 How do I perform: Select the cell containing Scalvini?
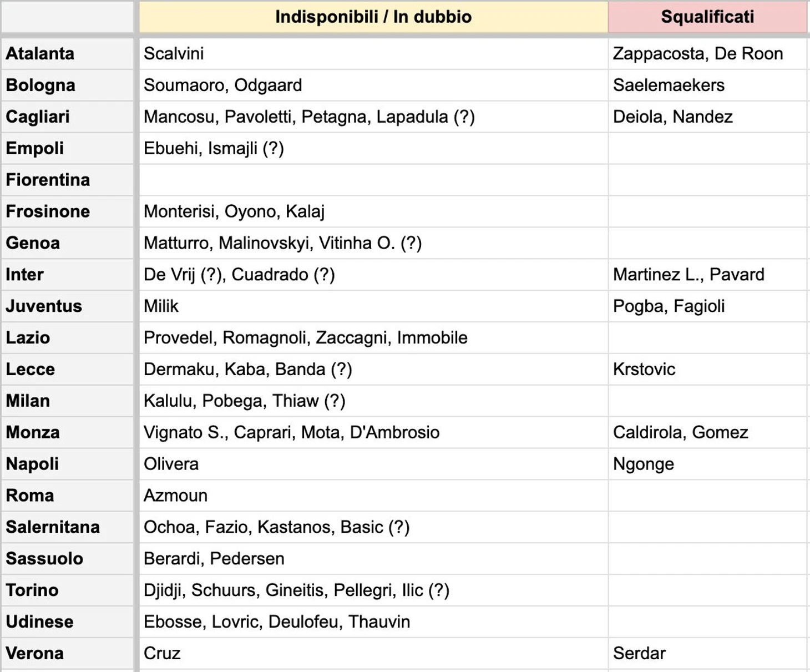click(373, 54)
